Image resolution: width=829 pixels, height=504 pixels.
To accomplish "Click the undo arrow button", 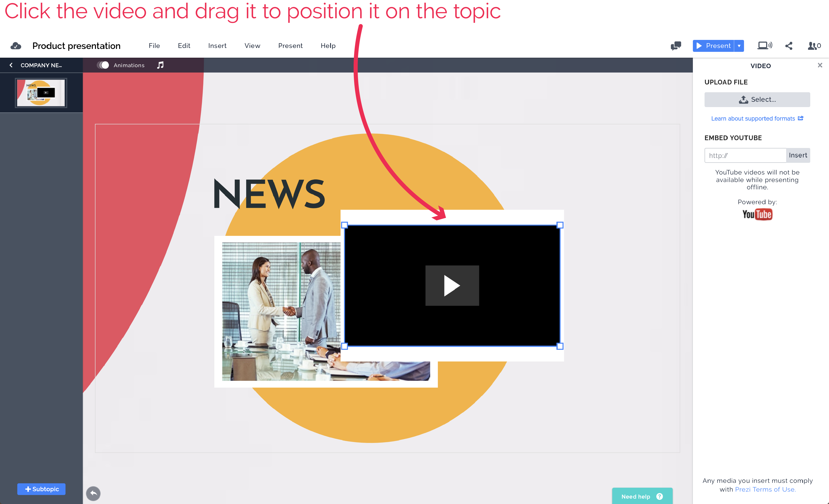I will pos(93,493).
